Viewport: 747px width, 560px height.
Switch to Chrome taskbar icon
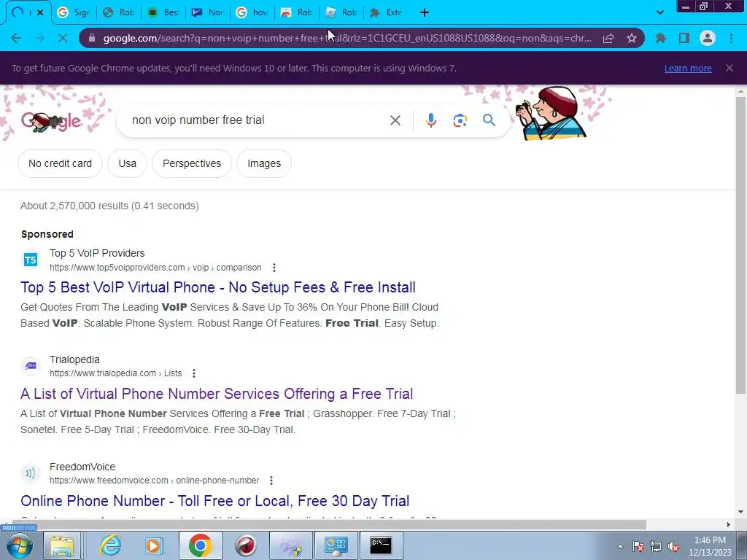pyautogui.click(x=201, y=545)
